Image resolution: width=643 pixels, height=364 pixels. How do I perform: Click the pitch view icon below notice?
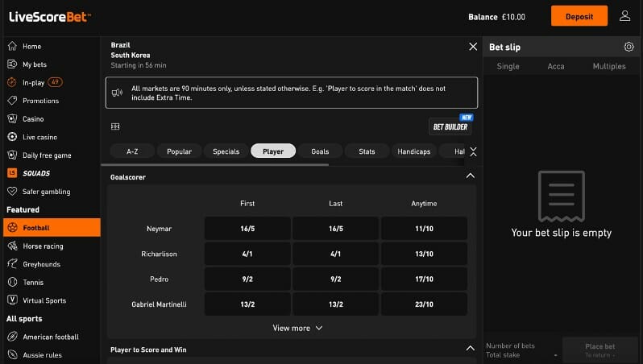pyautogui.click(x=115, y=126)
